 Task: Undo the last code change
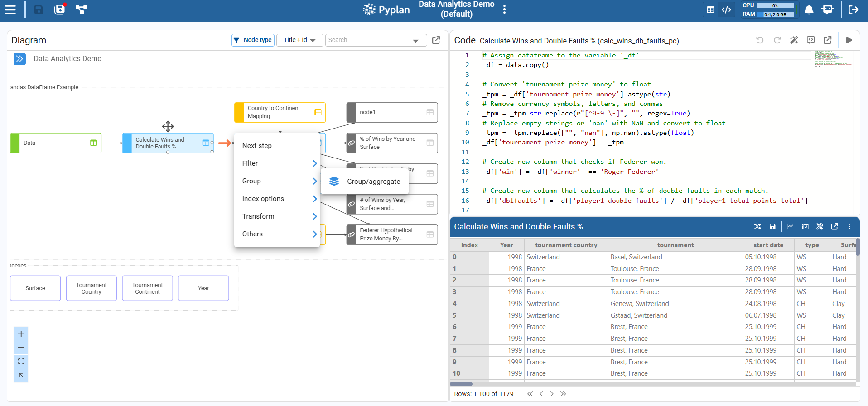click(x=760, y=40)
